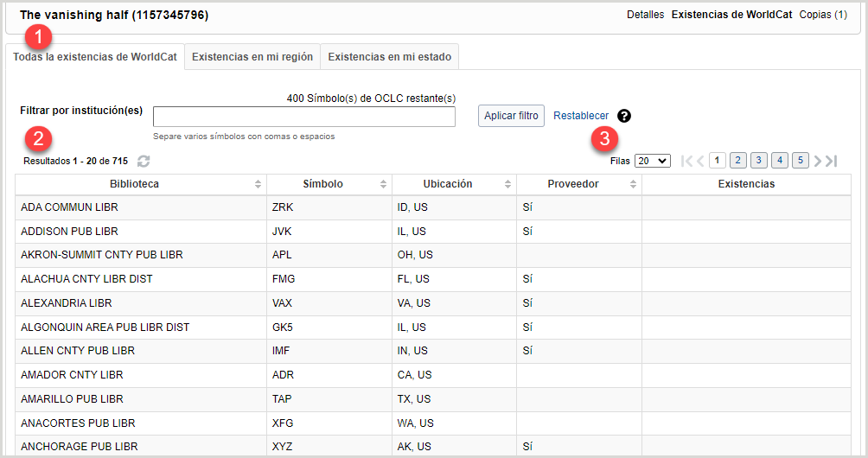Open the help question mark icon

(x=624, y=116)
